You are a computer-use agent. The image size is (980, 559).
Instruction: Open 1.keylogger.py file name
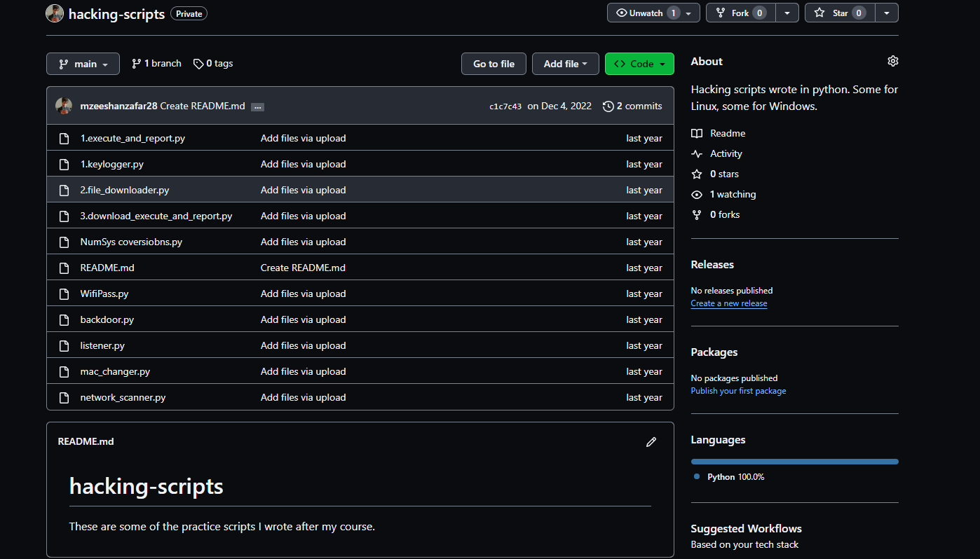pos(112,164)
